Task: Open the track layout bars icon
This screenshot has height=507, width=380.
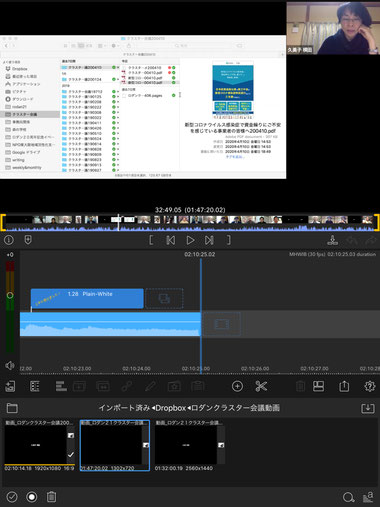Action: click(61, 386)
